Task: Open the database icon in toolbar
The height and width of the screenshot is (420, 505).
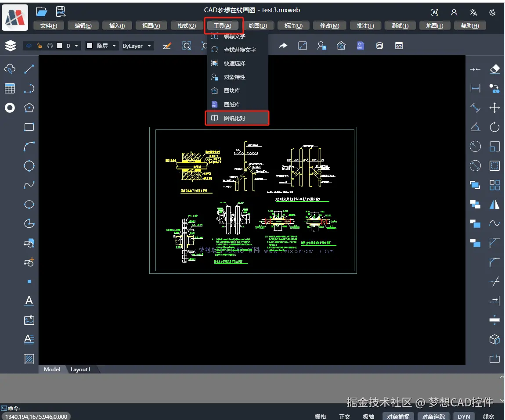Action: [x=380, y=46]
